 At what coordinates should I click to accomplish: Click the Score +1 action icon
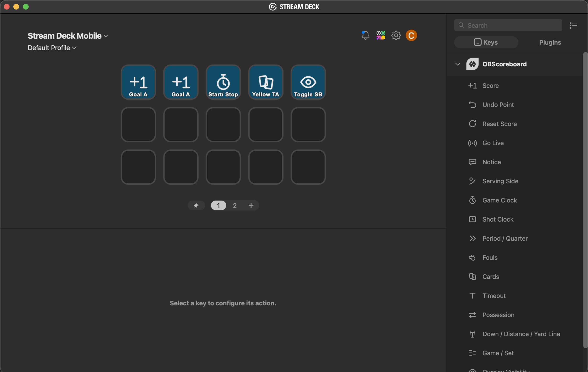472,86
